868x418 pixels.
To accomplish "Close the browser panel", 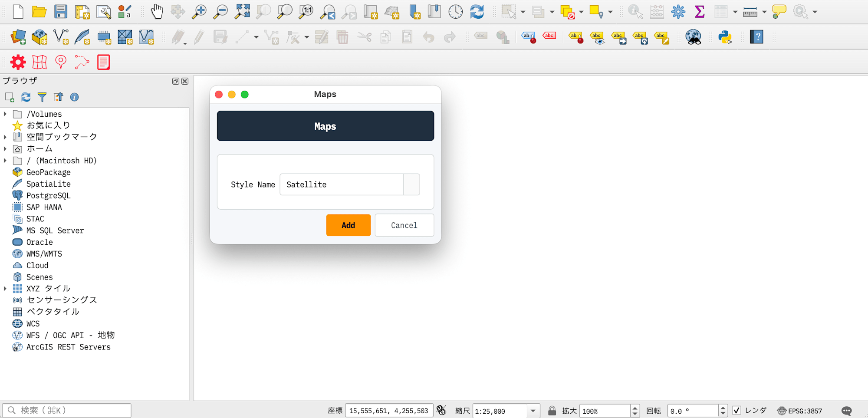I will coord(185,81).
